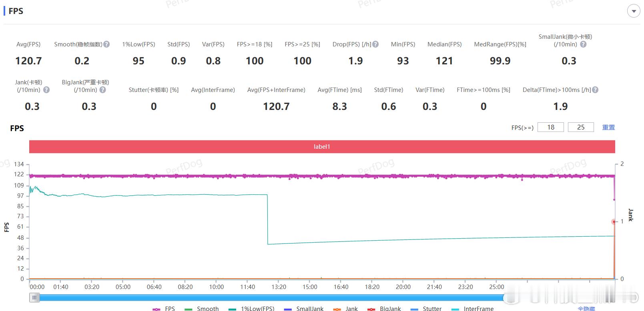Image resolution: width=644 pixels, height=311 pixels.
Task: Click the FPS section title at top
Action: click(16, 11)
